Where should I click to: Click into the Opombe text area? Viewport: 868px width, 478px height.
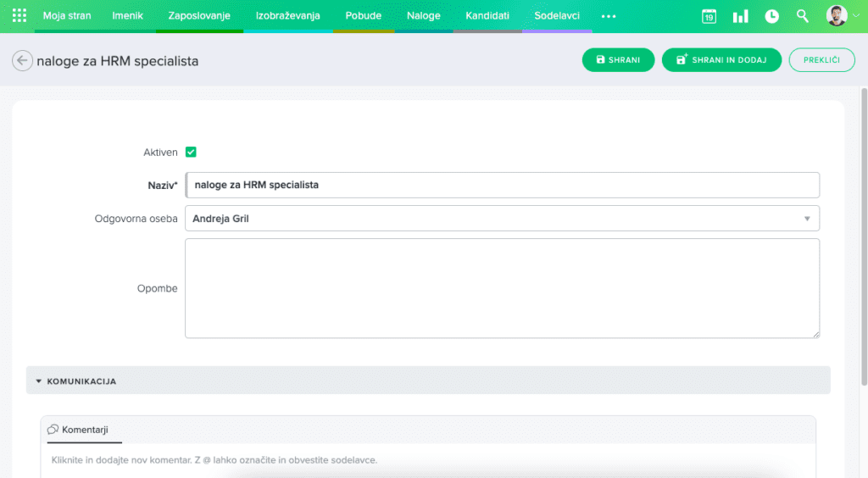click(502, 288)
